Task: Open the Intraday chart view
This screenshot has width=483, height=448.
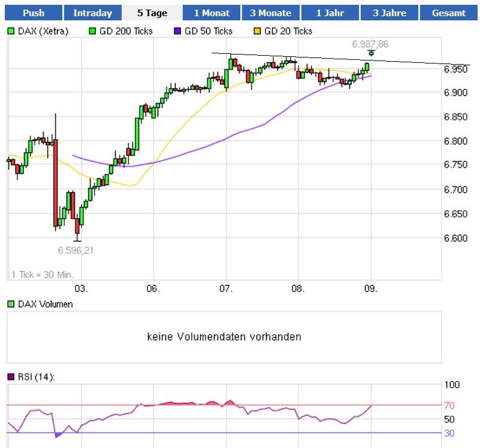Action: click(x=93, y=13)
